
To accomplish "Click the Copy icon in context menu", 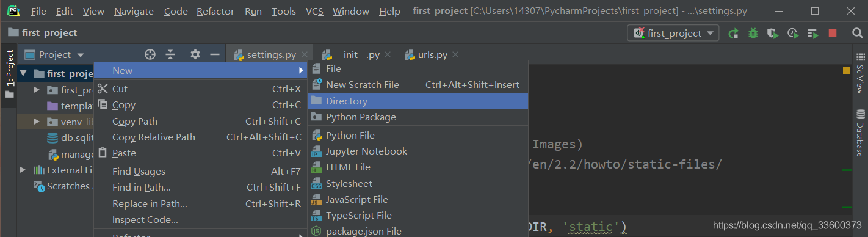I will point(103,105).
